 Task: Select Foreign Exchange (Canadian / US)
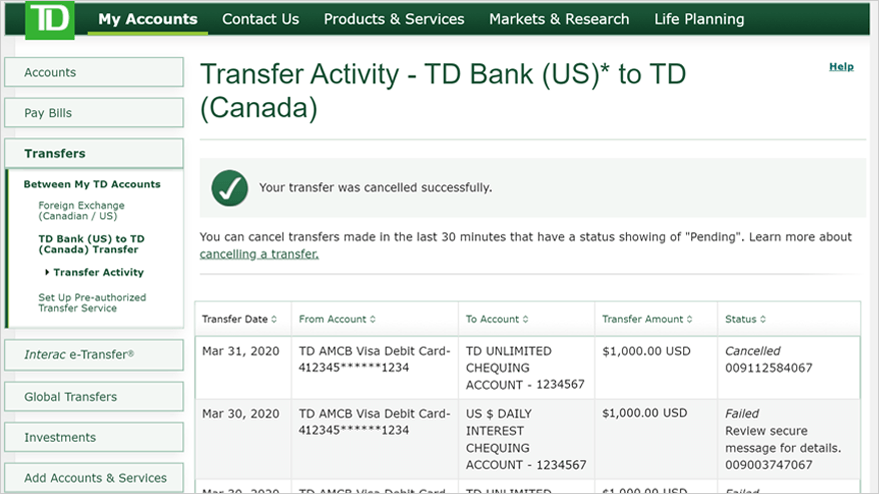coord(81,211)
